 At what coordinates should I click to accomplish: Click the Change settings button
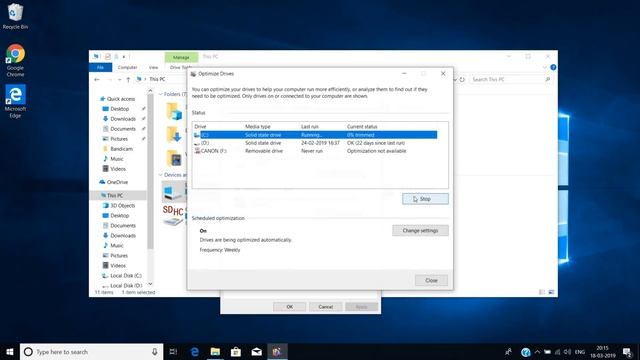[x=420, y=231]
